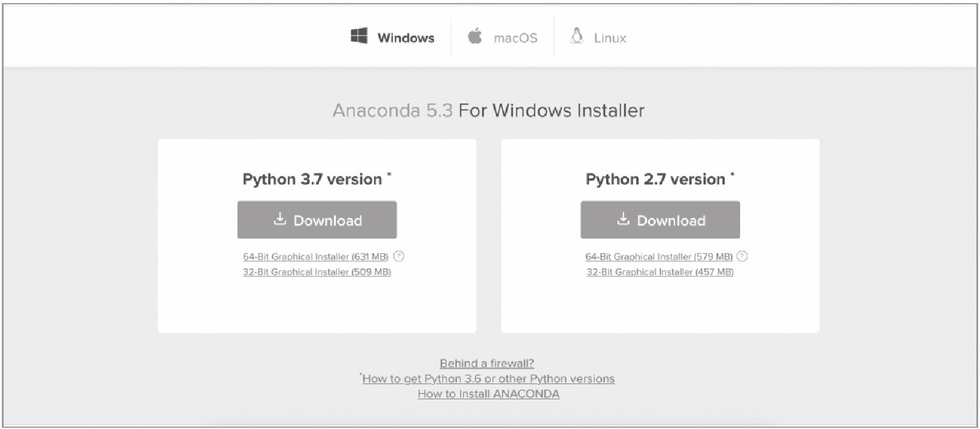The width and height of the screenshot is (980, 429).
Task: Click the Python 3.7 version heading
Action: pos(312,179)
